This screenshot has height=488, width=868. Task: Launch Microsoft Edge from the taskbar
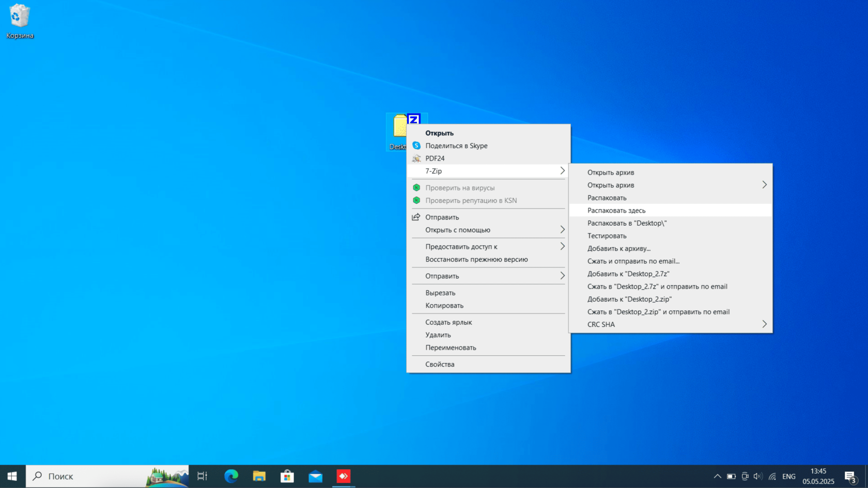tap(231, 476)
